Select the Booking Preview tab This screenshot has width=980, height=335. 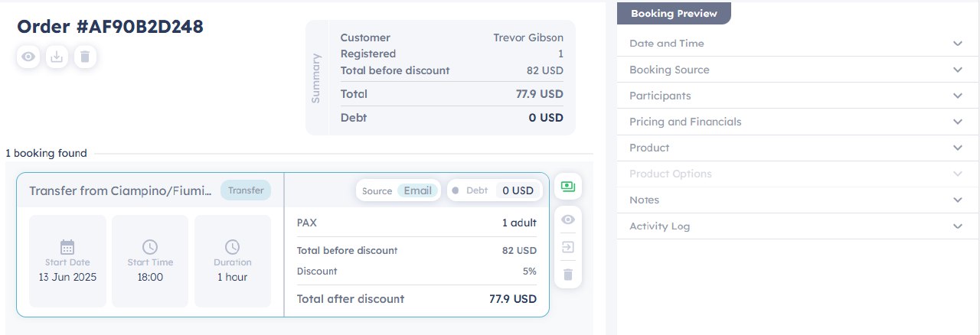(674, 14)
